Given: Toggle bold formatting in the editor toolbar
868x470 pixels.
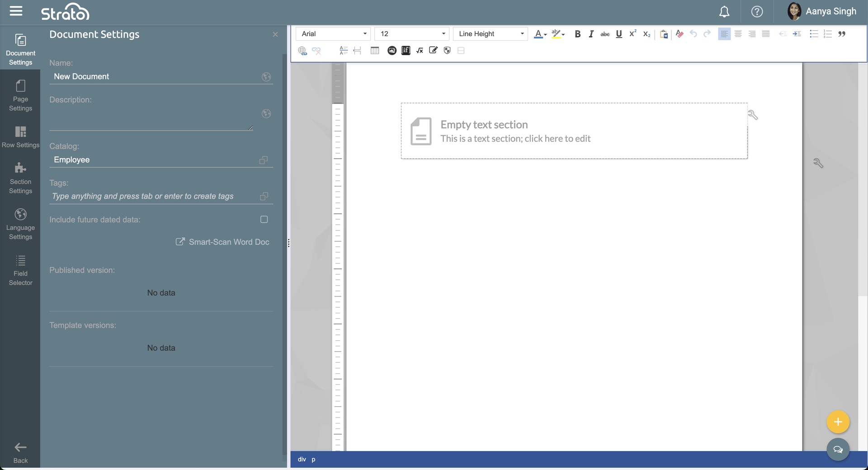Looking at the screenshot, I should click(x=577, y=34).
